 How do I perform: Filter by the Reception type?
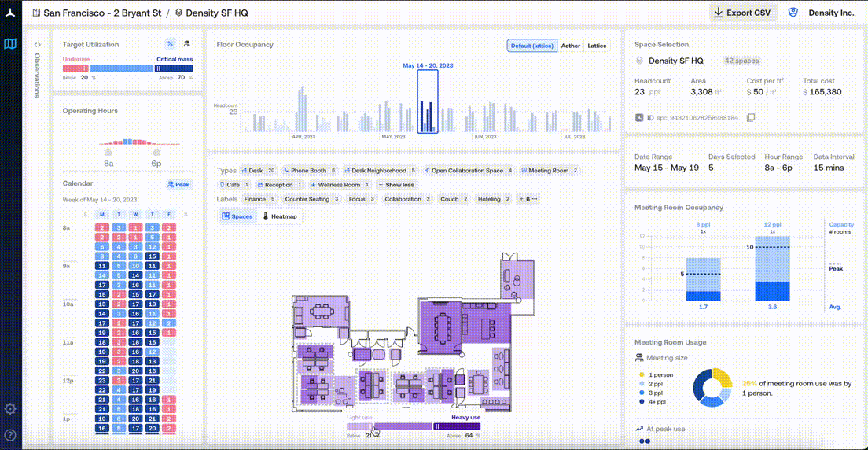tap(281, 185)
